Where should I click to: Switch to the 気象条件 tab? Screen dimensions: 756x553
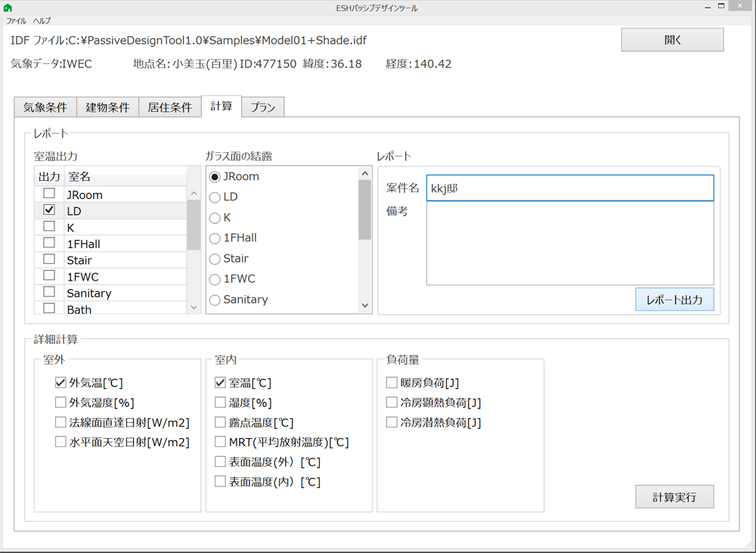coord(45,107)
